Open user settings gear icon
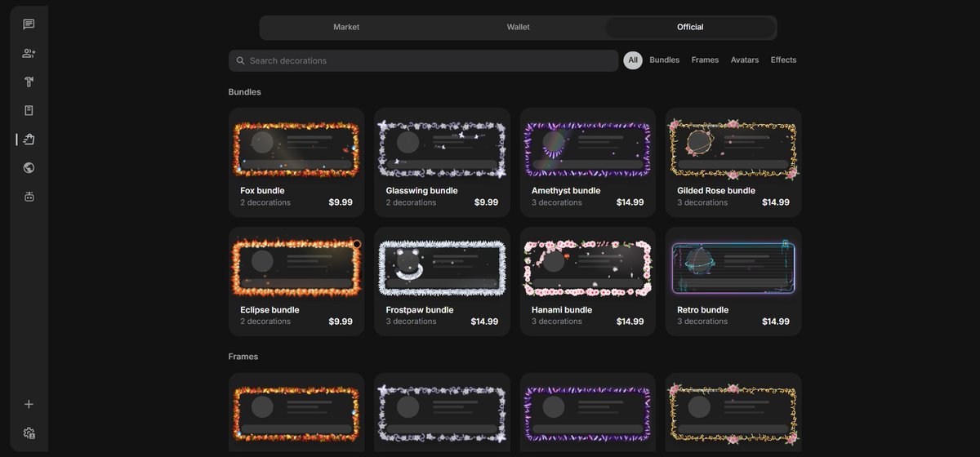This screenshot has height=457, width=980. [29, 433]
